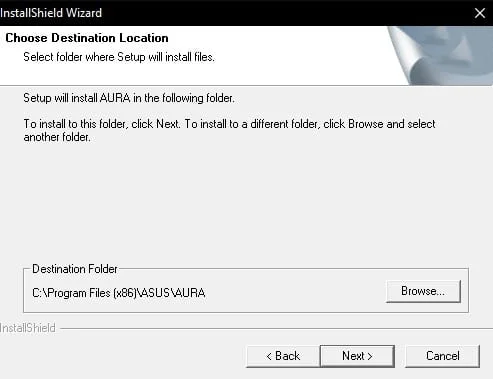Click the page-curl banner graphic
Image resolution: width=493 pixels, height=379 pixels.
tap(441, 55)
